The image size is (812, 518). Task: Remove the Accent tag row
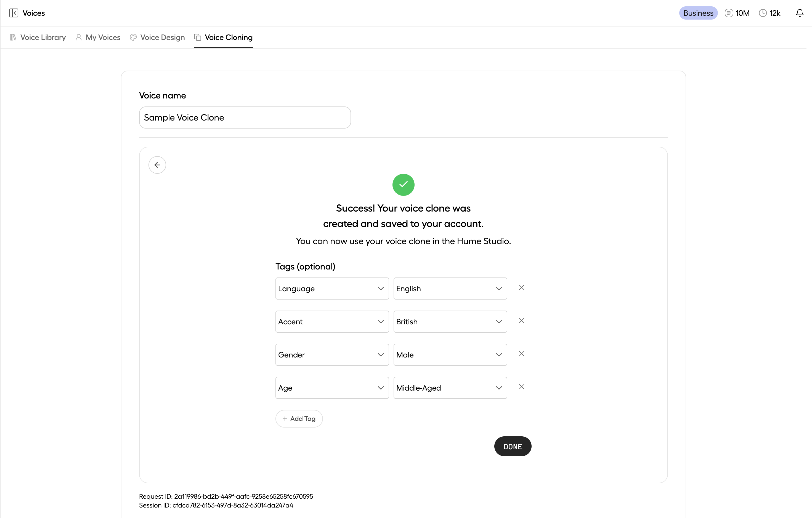(521, 321)
